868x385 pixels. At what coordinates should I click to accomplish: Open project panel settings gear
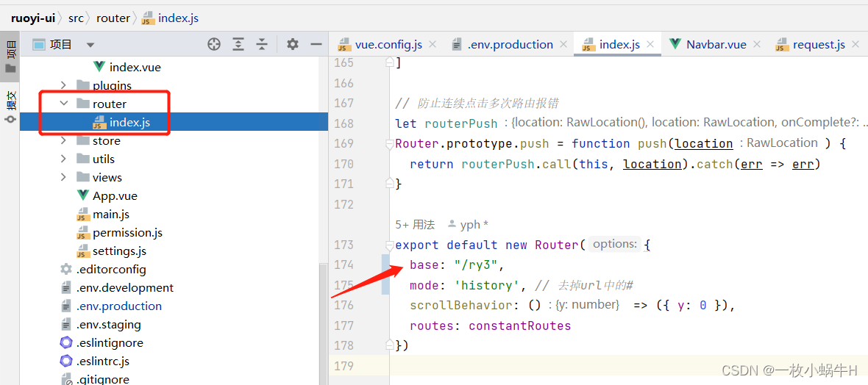[x=293, y=45]
